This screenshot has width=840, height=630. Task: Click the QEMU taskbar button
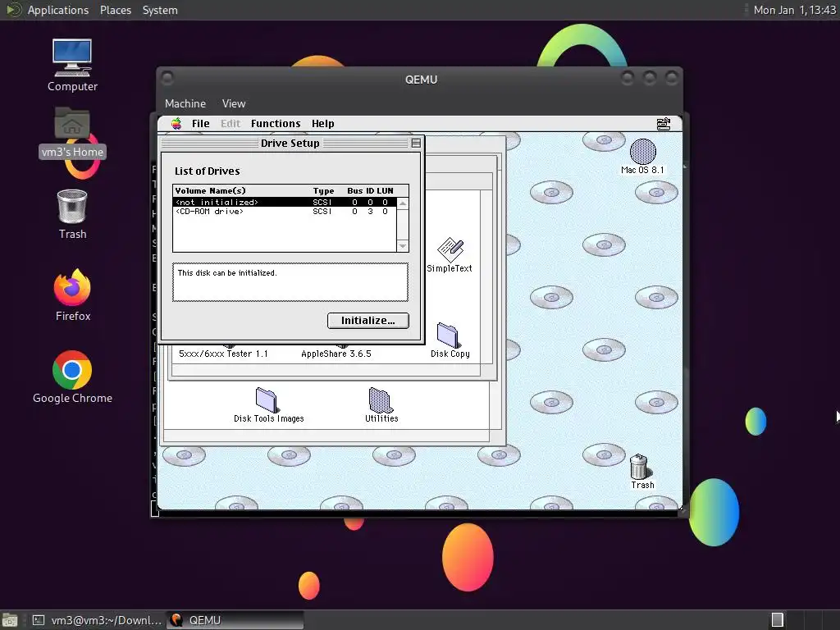click(235, 620)
